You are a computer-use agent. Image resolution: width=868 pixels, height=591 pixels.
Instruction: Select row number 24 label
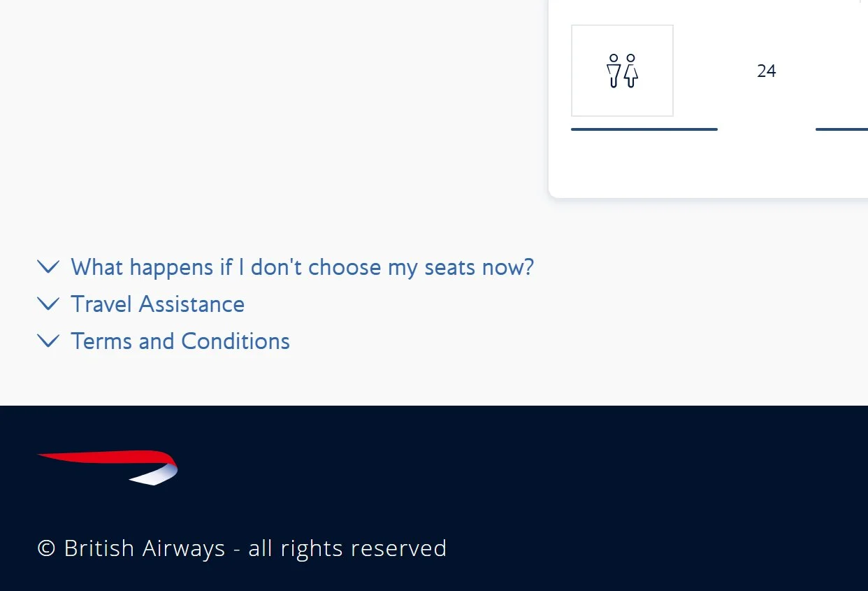click(767, 71)
